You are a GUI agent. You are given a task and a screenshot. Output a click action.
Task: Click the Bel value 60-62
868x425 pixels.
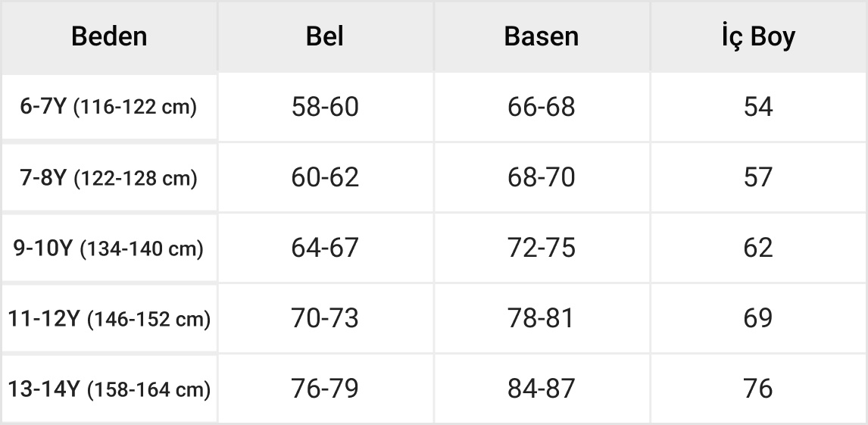(325, 178)
